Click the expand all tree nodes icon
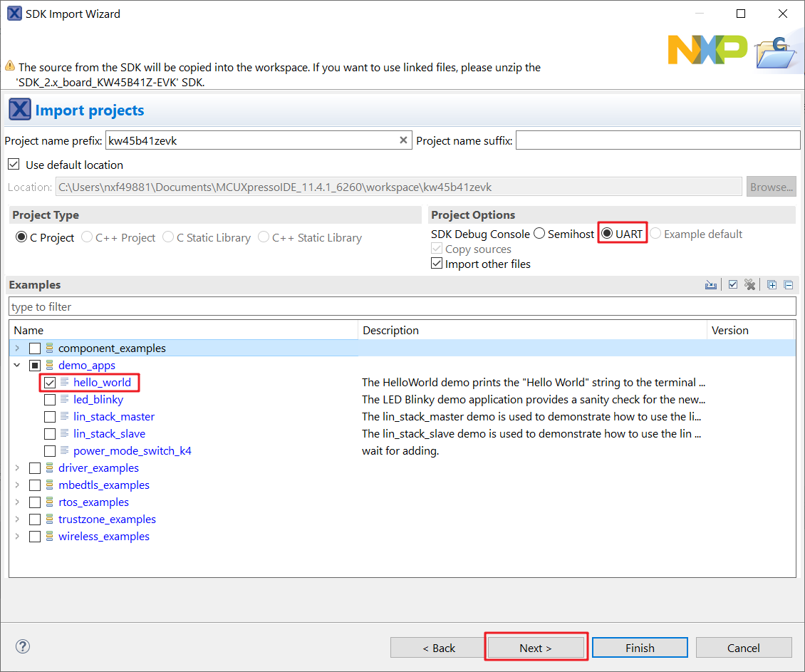Image resolution: width=805 pixels, height=672 pixels. pyautogui.click(x=772, y=285)
